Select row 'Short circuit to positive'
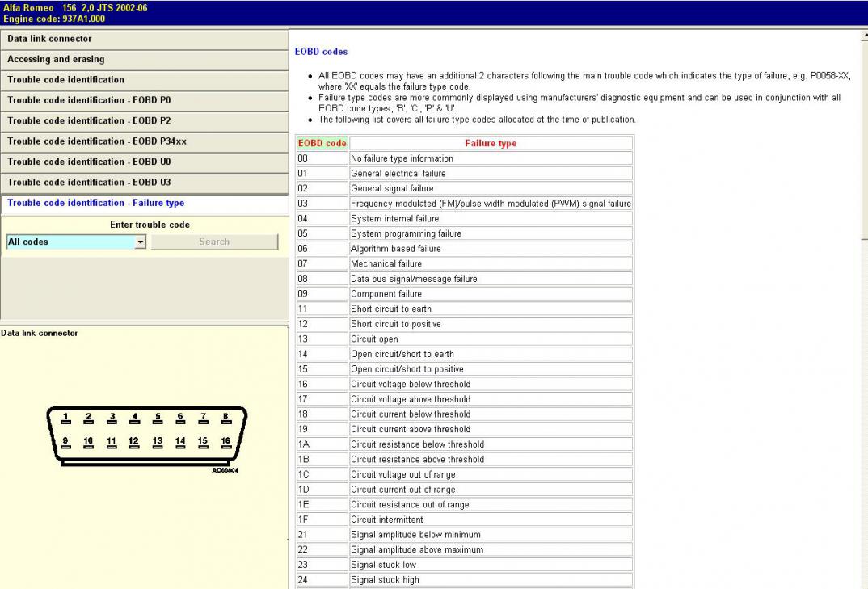Screen dimensions: 868x589 click(465, 324)
